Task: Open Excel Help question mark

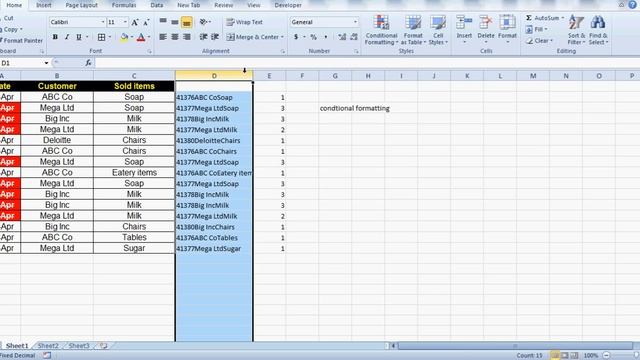Action: coord(632,4)
